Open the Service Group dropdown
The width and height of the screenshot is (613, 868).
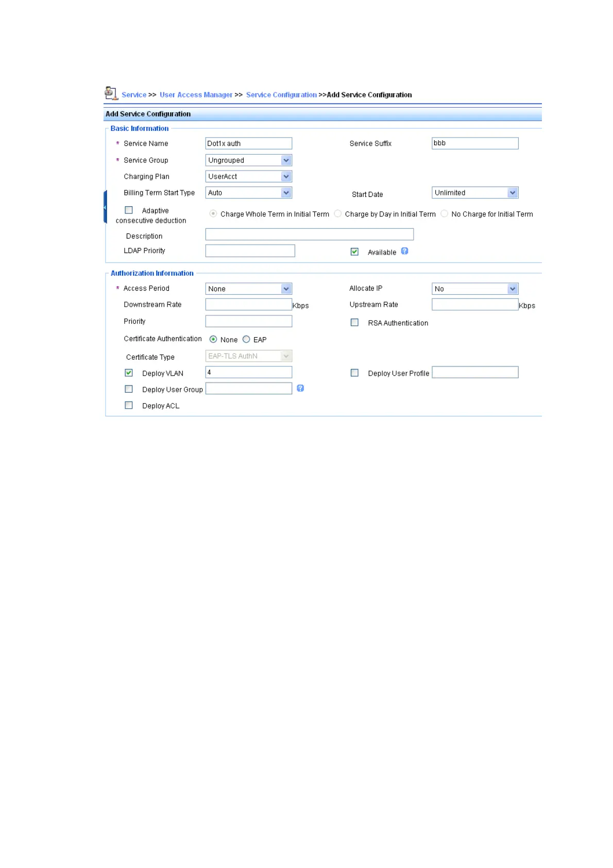tap(249, 160)
